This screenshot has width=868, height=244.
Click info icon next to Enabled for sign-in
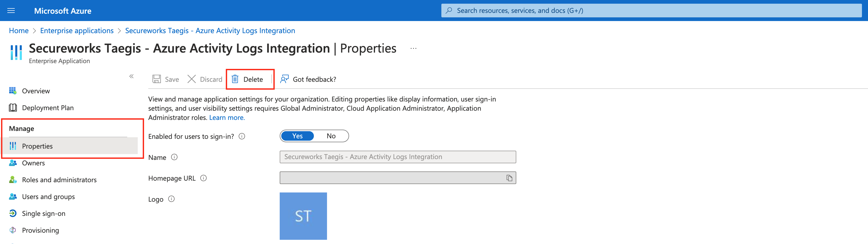pyautogui.click(x=242, y=136)
